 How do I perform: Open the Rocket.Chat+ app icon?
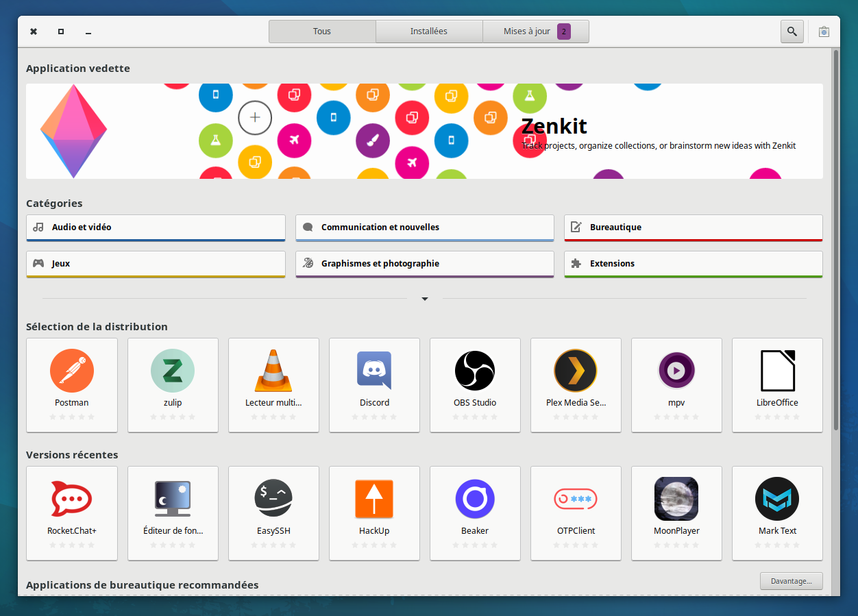(x=72, y=499)
